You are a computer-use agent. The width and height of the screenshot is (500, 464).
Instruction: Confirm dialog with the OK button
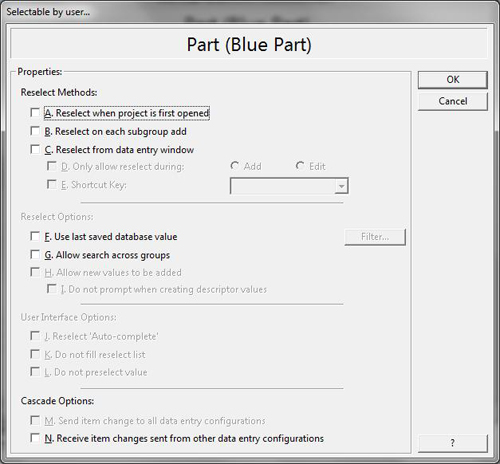453,80
